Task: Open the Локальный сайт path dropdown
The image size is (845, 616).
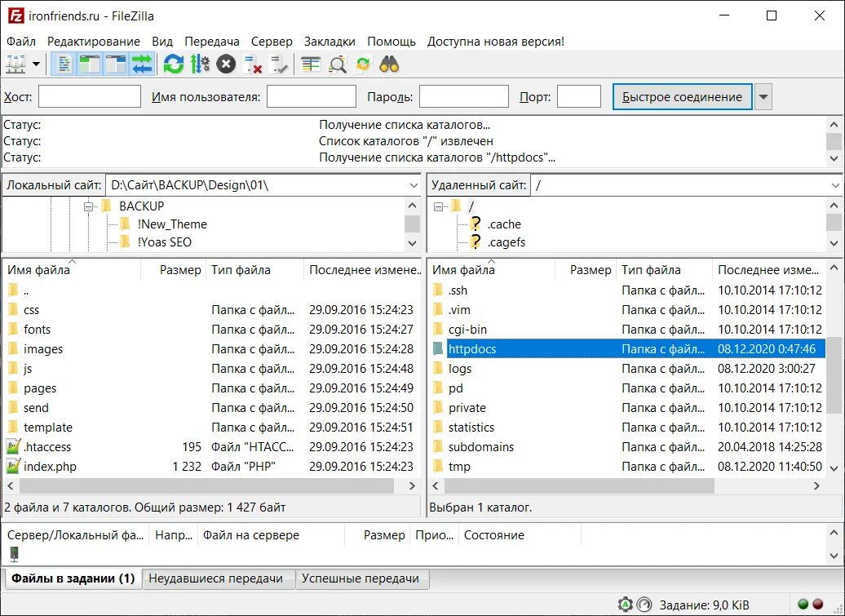Action: pyautogui.click(x=414, y=185)
